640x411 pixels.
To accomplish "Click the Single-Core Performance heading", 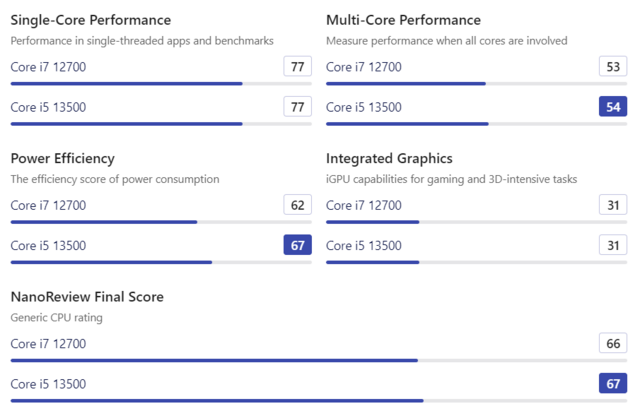I will click(x=90, y=20).
